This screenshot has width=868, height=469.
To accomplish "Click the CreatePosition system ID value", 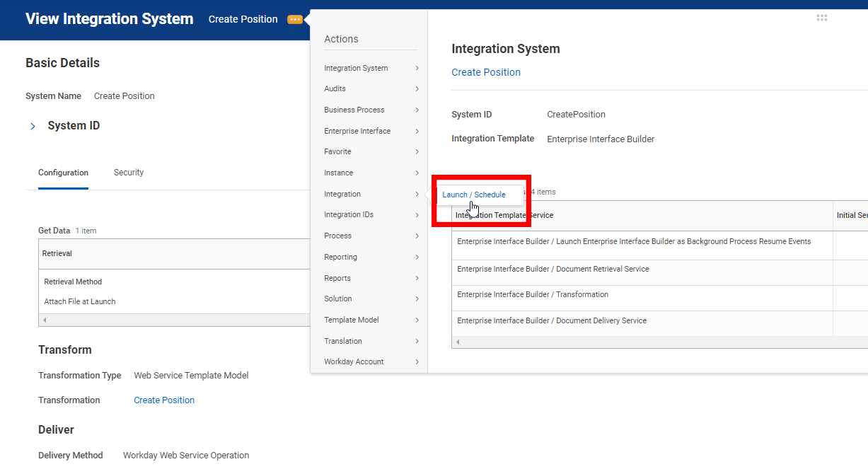I will coord(576,115).
